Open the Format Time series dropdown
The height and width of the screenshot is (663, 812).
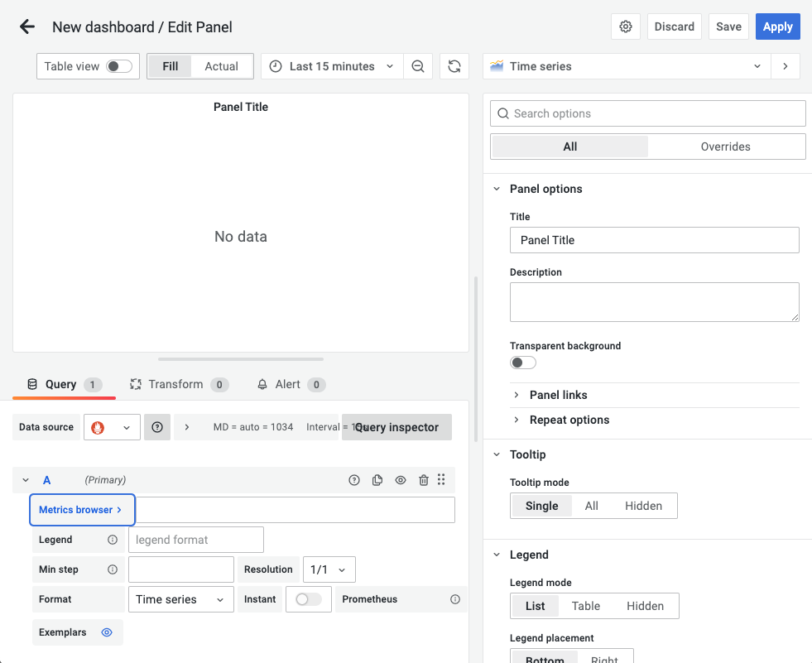180,599
